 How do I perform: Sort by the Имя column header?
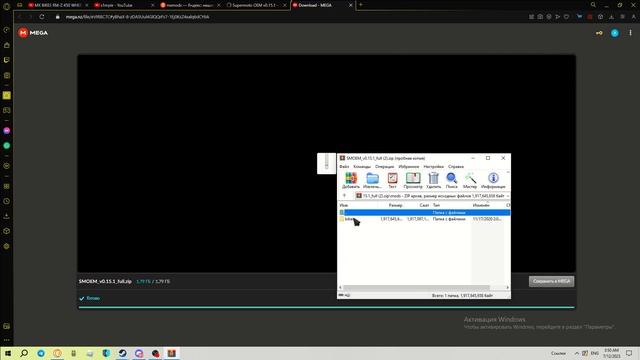point(344,205)
